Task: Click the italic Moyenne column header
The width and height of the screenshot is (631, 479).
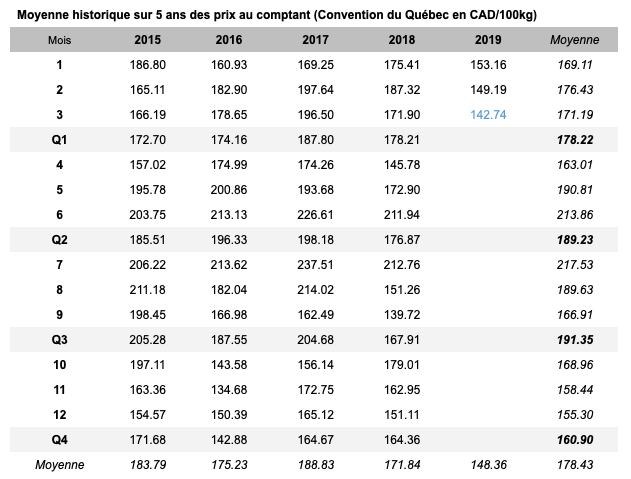Action: click(575, 40)
